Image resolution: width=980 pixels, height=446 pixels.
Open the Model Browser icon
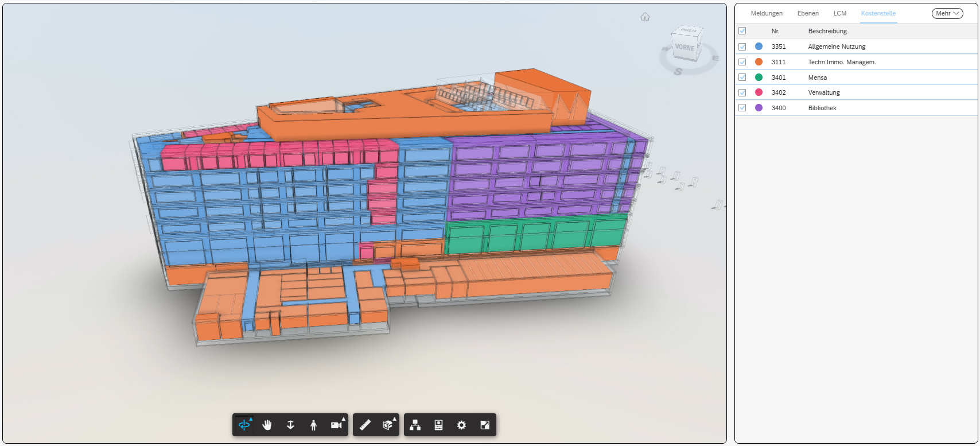(x=415, y=425)
